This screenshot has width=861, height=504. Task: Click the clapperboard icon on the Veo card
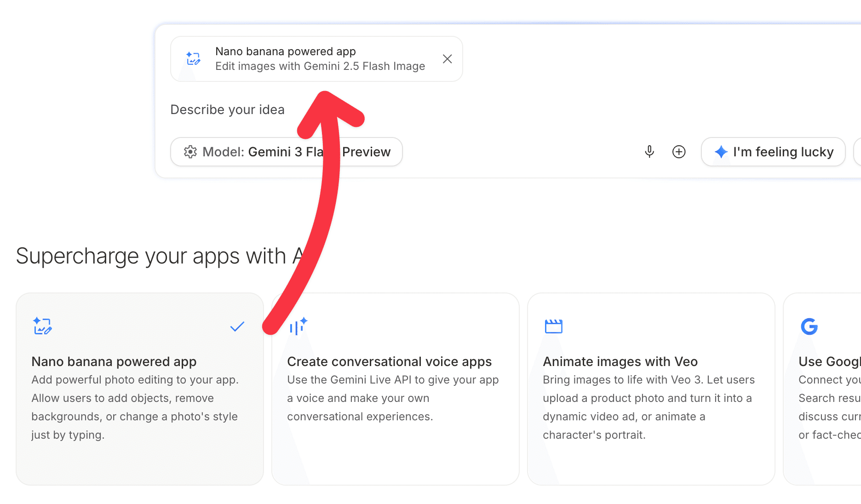(x=553, y=326)
